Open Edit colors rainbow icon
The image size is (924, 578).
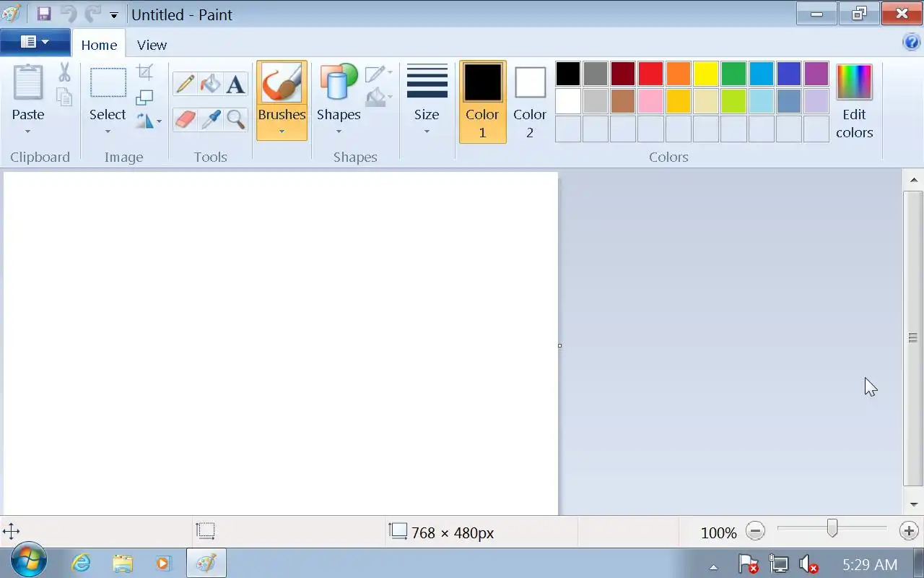(854, 82)
